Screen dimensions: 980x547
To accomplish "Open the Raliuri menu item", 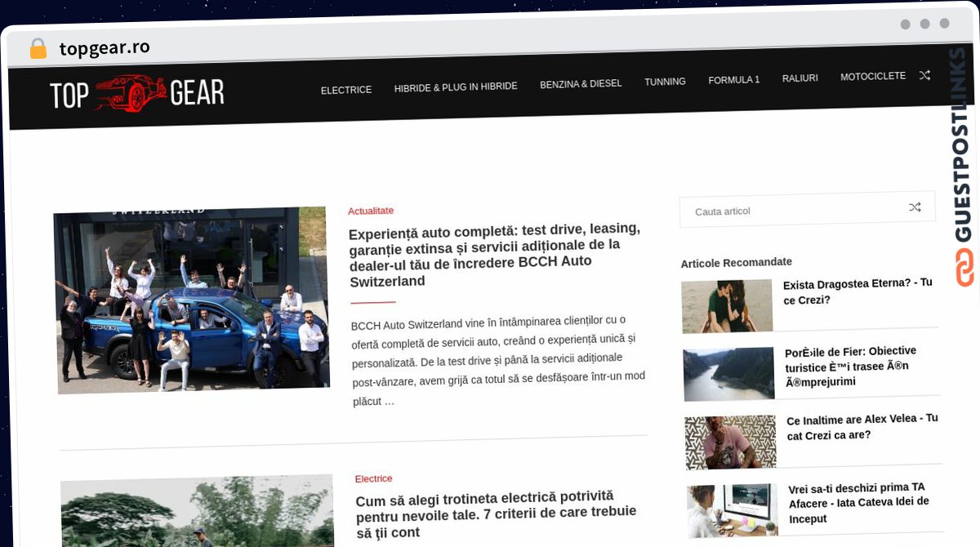I will click(800, 78).
